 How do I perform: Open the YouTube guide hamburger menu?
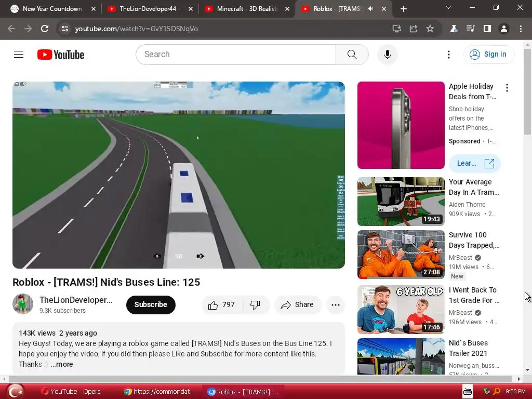[x=19, y=54]
